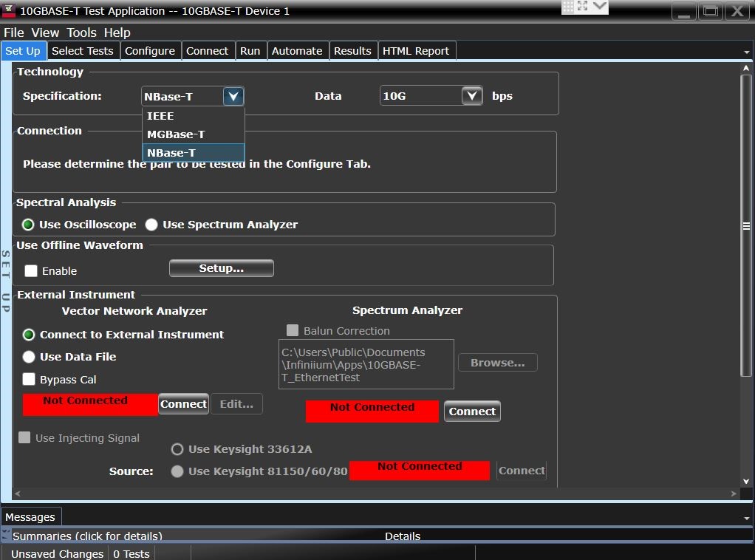
Task: Open the Tools menu
Action: click(x=81, y=33)
